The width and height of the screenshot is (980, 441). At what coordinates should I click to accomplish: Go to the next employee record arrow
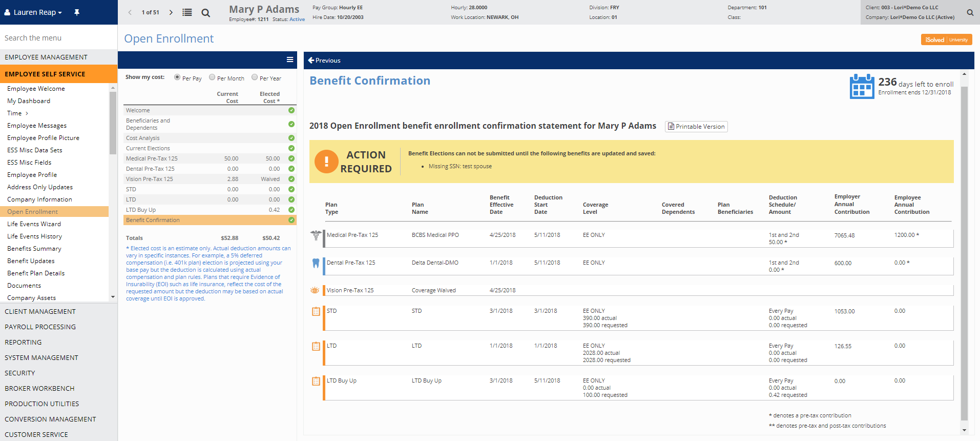[171, 12]
